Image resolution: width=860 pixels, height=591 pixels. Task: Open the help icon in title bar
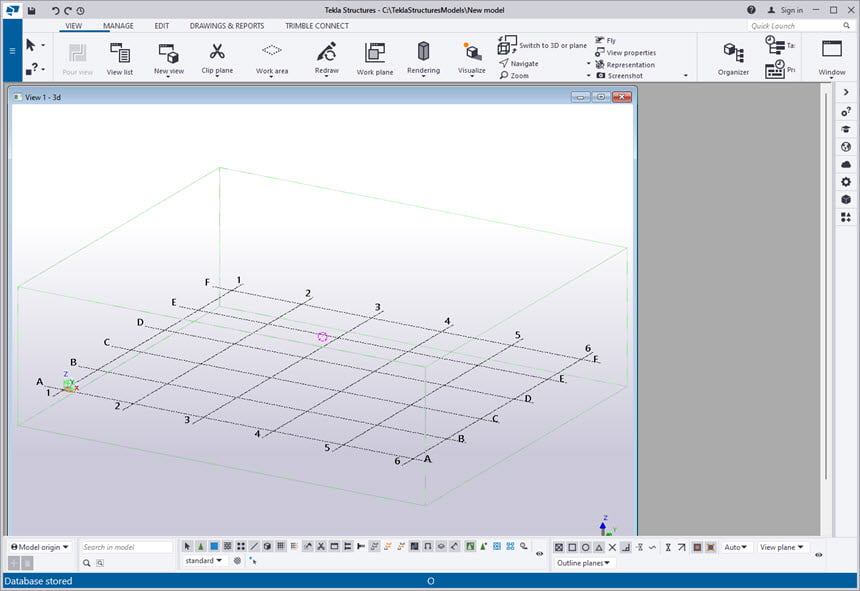[x=751, y=10]
